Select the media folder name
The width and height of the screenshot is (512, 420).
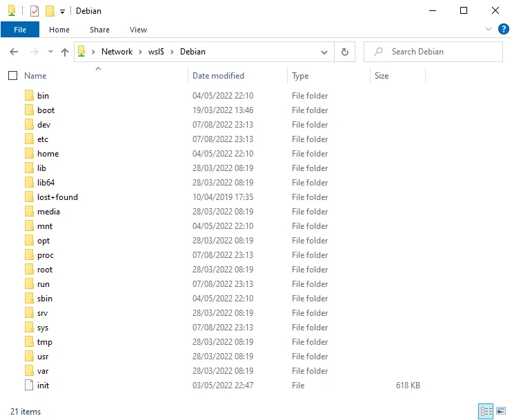[x=48, y=212]
